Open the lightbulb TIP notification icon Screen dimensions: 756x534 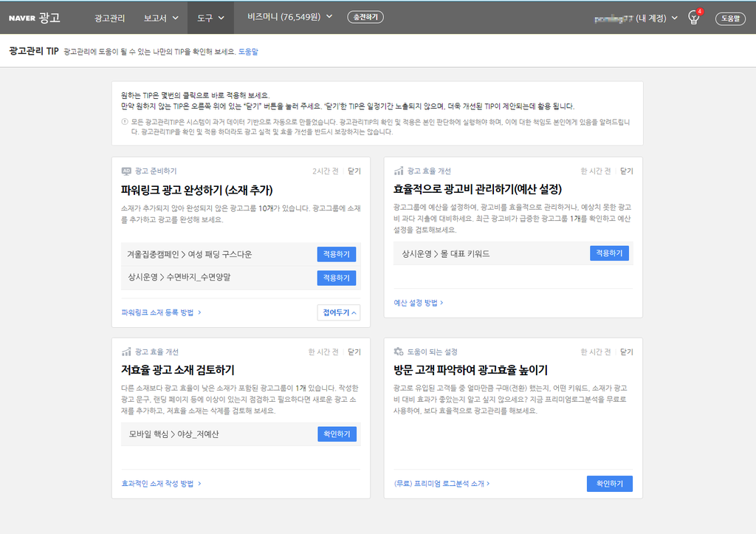[x=694, y=18]
